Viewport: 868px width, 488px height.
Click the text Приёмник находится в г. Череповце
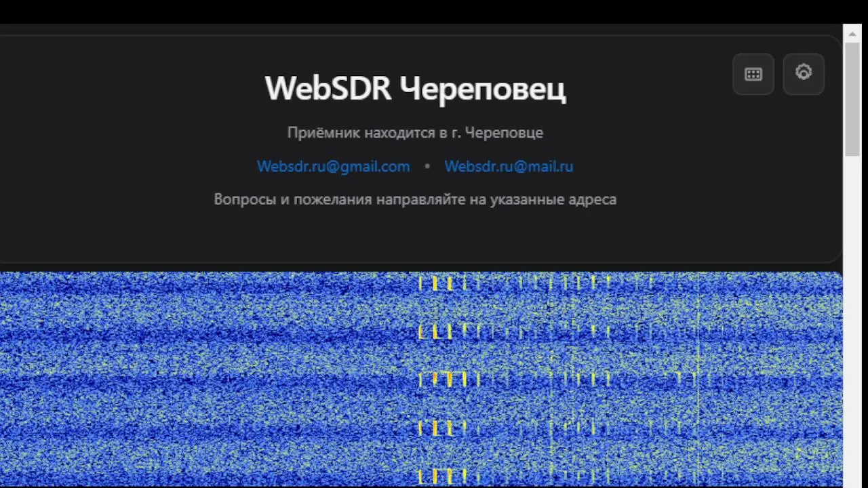click(x=415, y=132)
